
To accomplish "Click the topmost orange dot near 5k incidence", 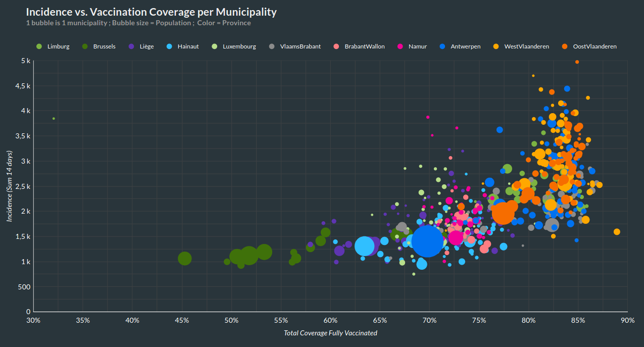I will click(x=577, y=62).
